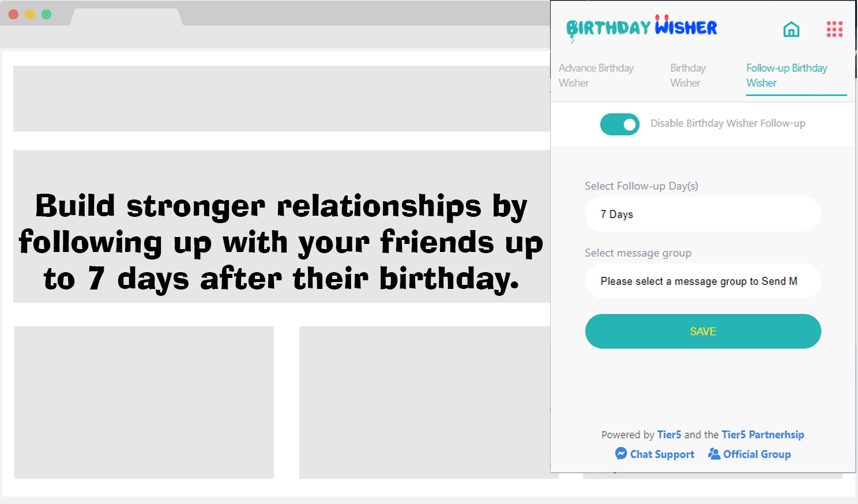Switch to the Advance Birthday Wisher tab

(x=596, y=76)
